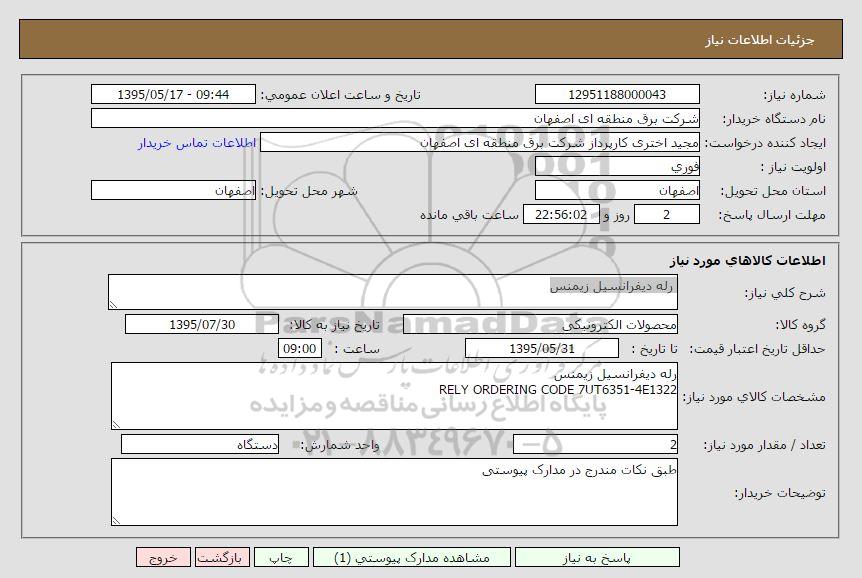This screenshot has width=862, height=578.
Task: Click the label گروه کالا
Action: pyautogui.click(x=800, y=325)
